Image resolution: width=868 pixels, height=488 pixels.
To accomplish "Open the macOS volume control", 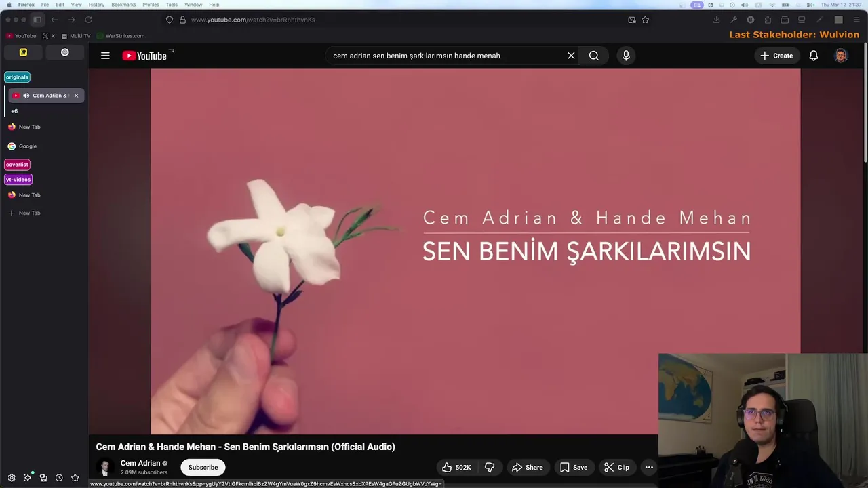I will tap(744, 5).
